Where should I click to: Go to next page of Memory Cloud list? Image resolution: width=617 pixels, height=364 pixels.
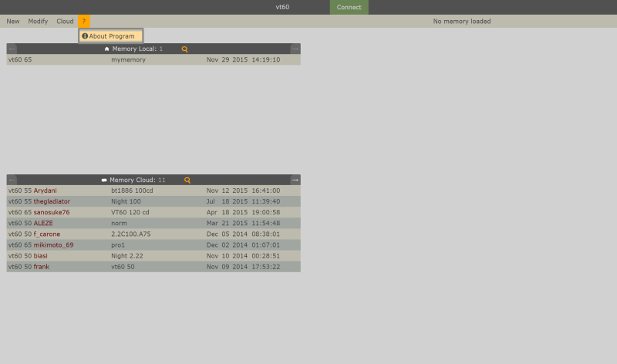pyautogui.click(x=295, y=180)
